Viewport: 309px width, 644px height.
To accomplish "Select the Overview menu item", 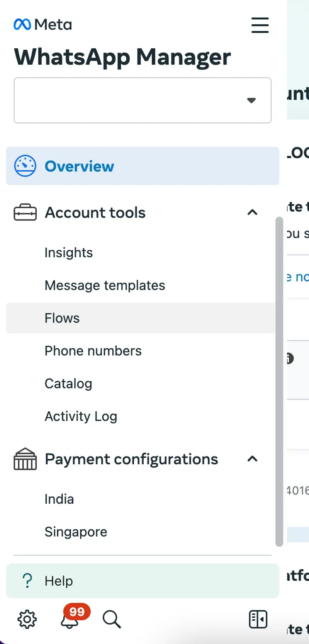I will pyautogui.click(x=143, y=166).
